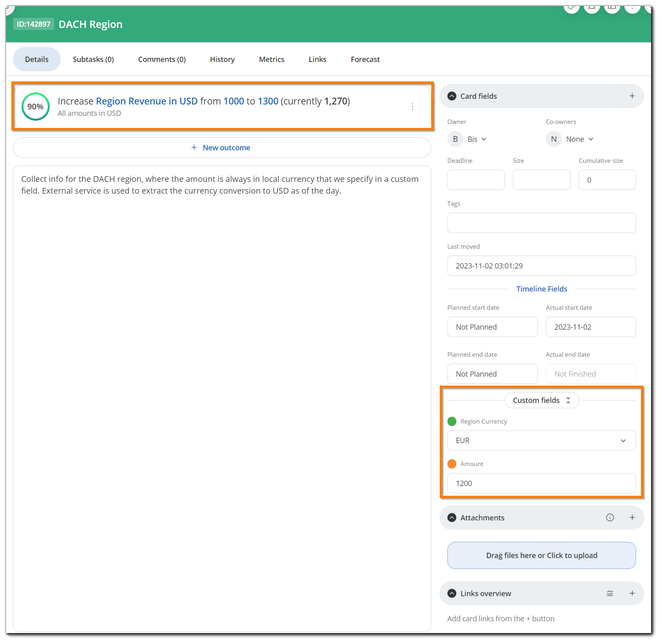
Task: Open the Forecast tab
Action: (x=365, y=60)
